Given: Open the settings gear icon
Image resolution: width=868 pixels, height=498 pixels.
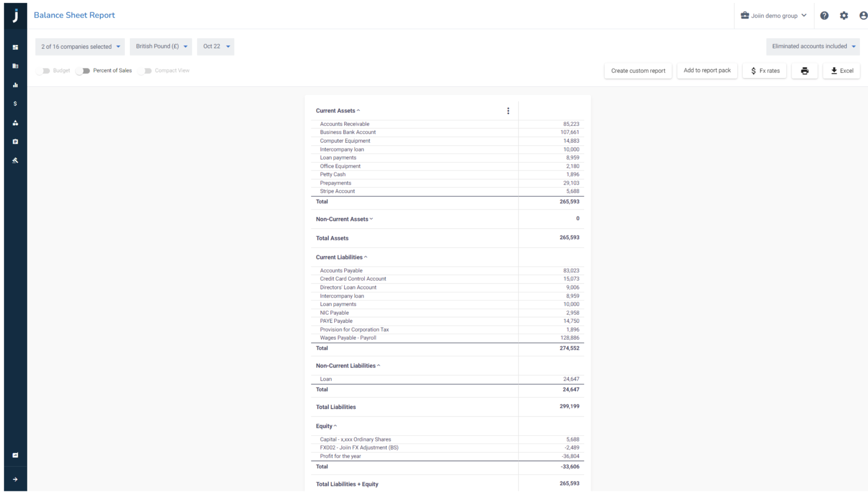Looking at the screenshot, I should pos(844,15).
